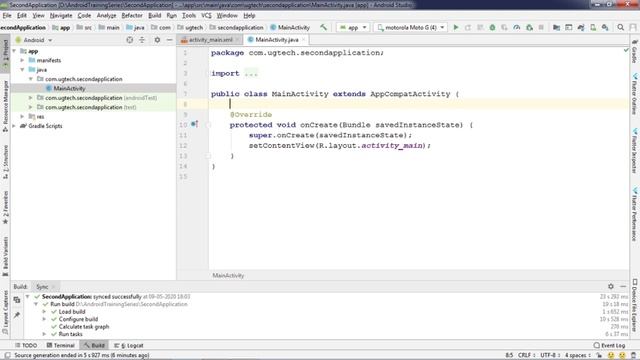Select the MainActivity.java editor tab
Screen dimensions: 640x360
(276, 40)
